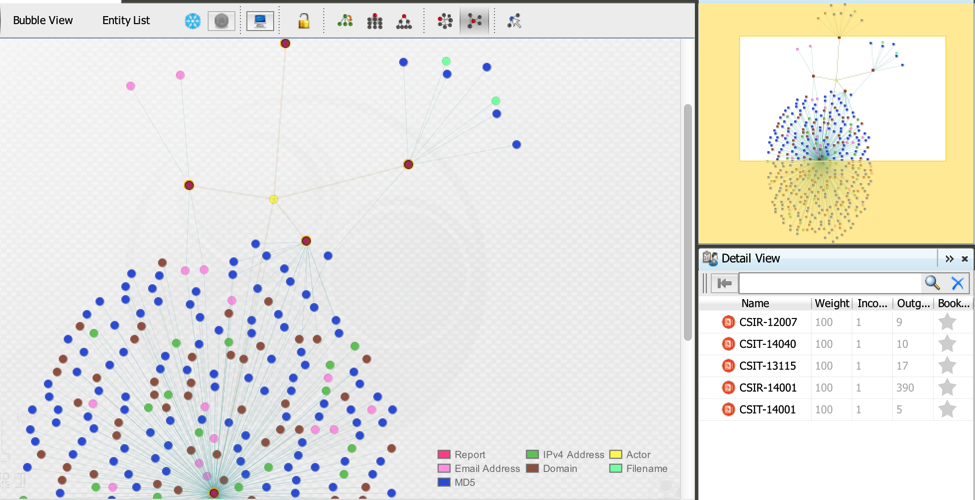Viewport: 975px width, 500px height.
Task: Sort by the Name column header
Action: point(755,303)
